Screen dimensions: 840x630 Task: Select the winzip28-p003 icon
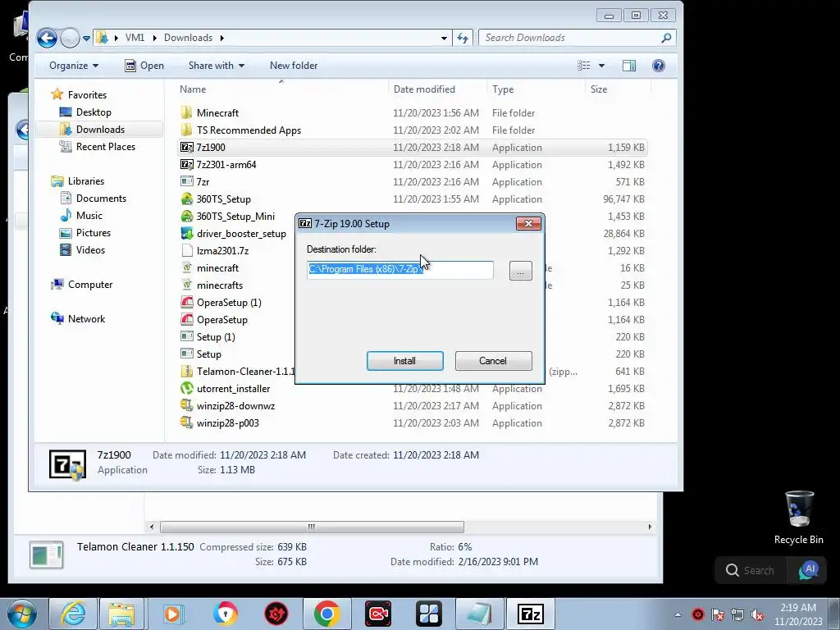pyautogui.click(x=186, y=422)
